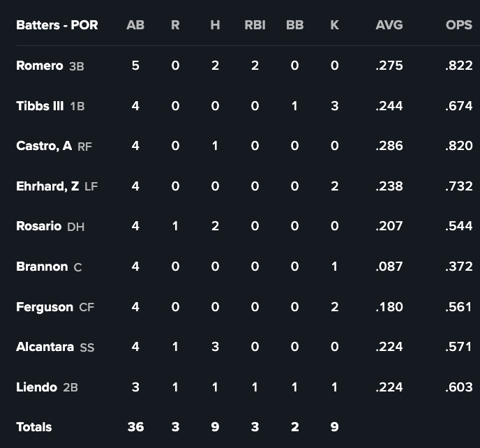The image size is (480, 448).
Task: Open Romero's player profile link
Action: [x=40, y=66]
